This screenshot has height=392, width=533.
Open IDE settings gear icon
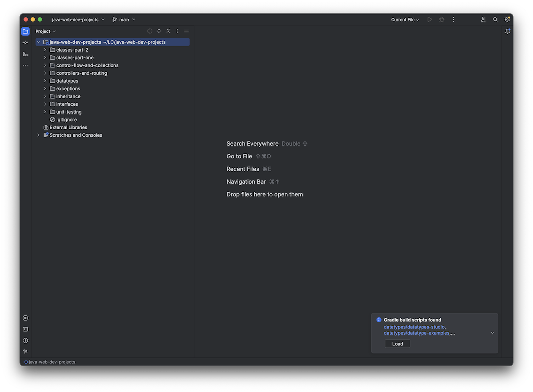tap(507, 20)
